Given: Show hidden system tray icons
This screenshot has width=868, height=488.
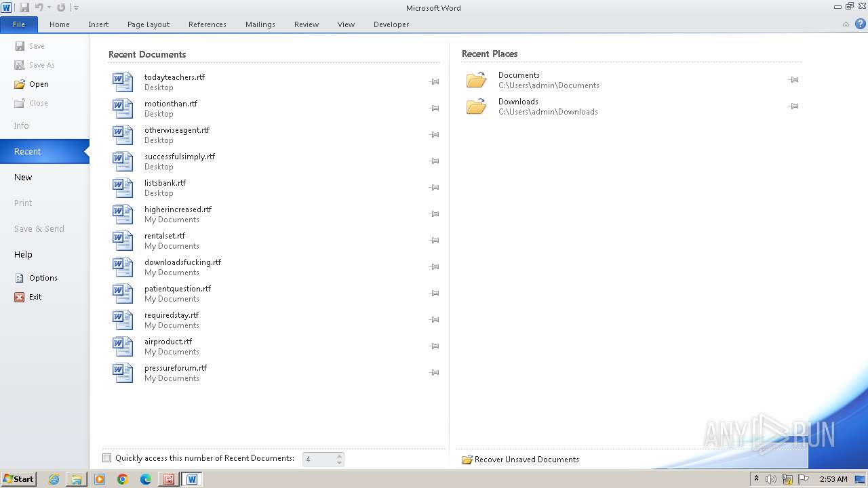Looking at the screenshot, I should [756, 479].
